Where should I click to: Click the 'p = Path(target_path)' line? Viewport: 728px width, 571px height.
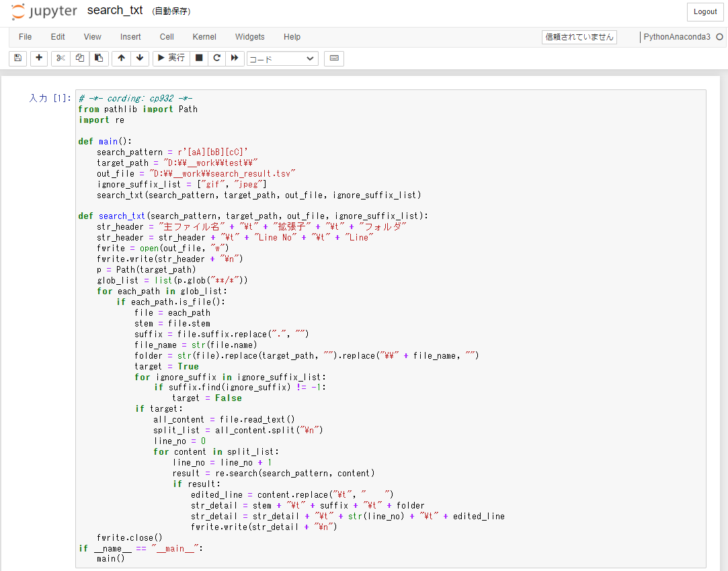pos(147,269)
